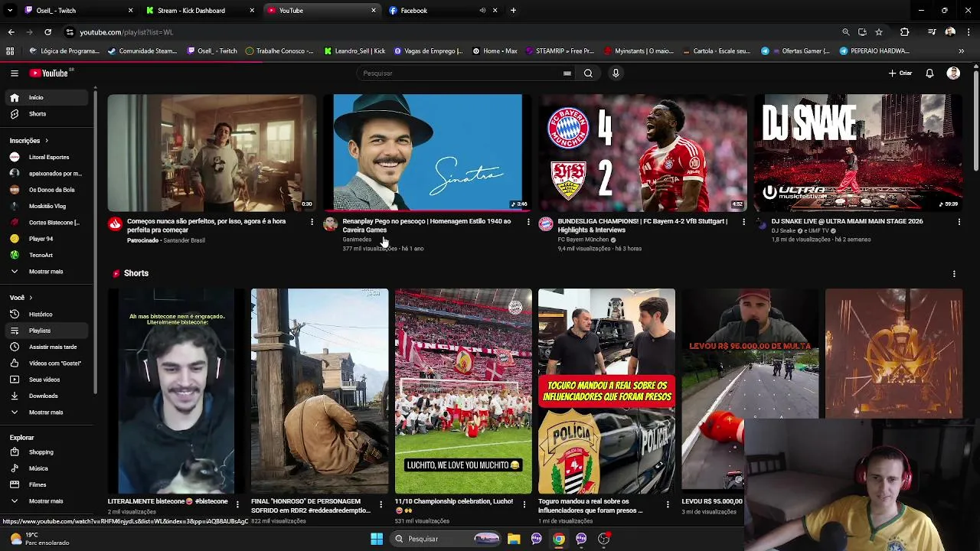Open the YouTube account avatar menu
The height and width of the screenshot is (551, 980).
[x=953, y=73]
